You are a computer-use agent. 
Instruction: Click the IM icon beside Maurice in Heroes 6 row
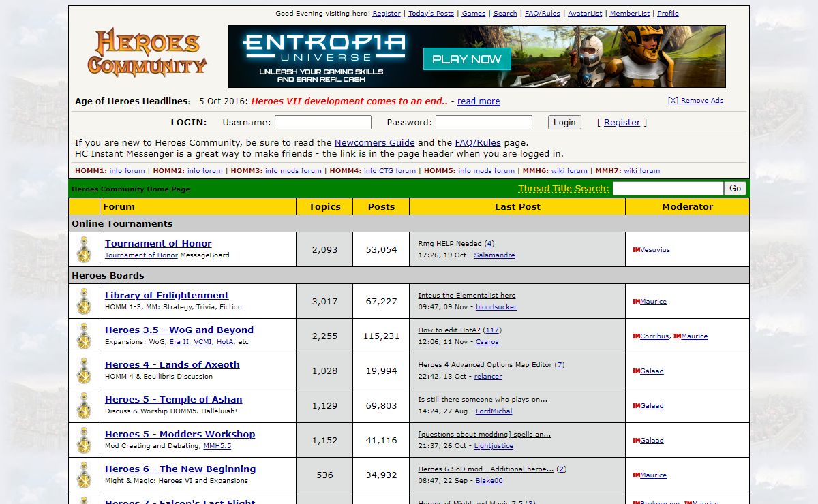[x=636, y=475]
